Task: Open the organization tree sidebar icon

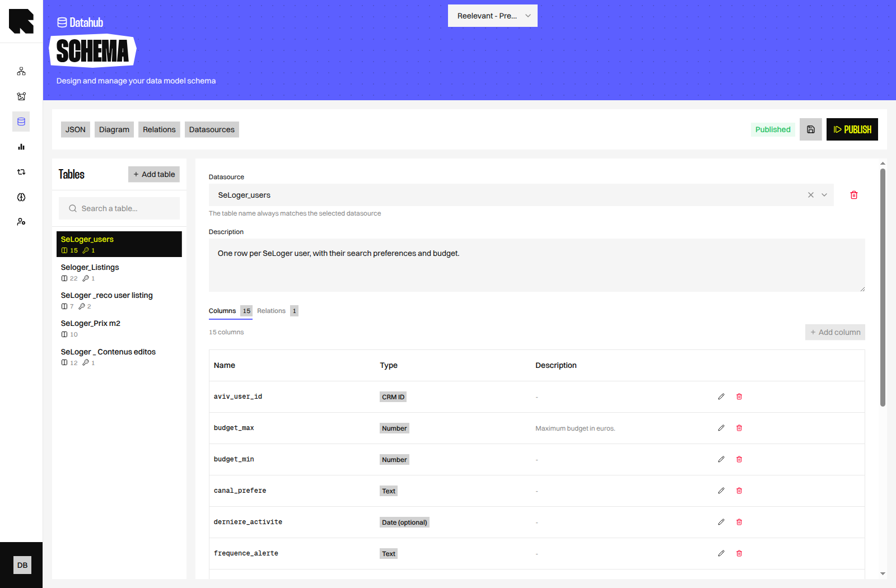Action: pos(21,71)
